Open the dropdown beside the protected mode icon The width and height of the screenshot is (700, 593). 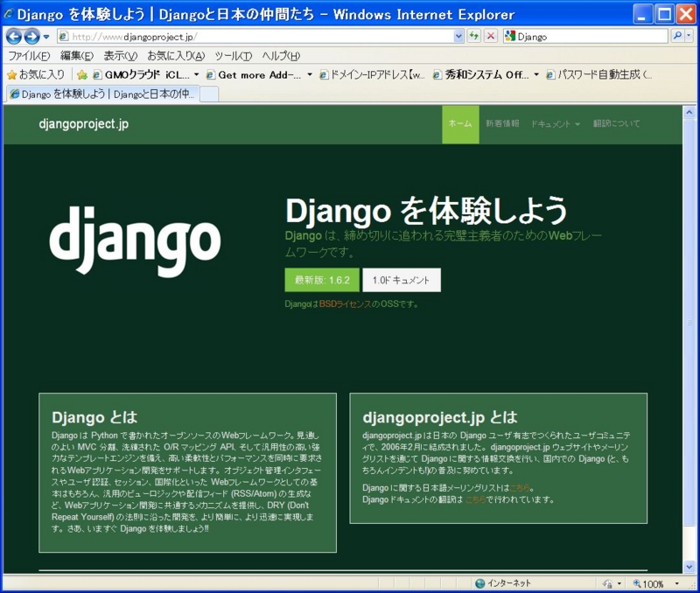click(619, 583)
